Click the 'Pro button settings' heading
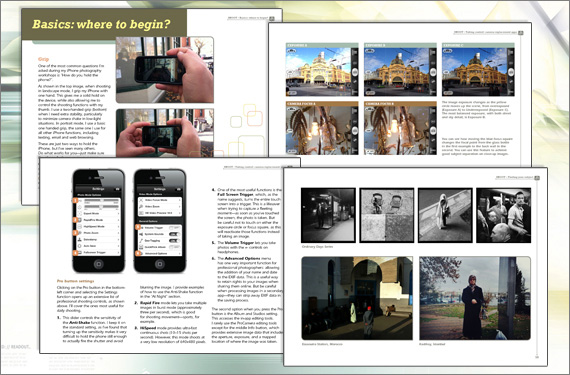Viewport: 570px width, 375px height. click(75, 281)
